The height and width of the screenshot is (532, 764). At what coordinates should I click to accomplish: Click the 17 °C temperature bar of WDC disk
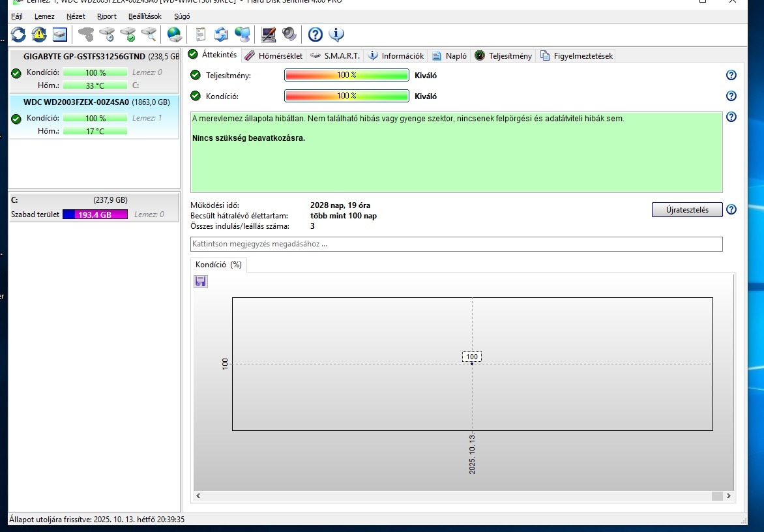(95, 131)
